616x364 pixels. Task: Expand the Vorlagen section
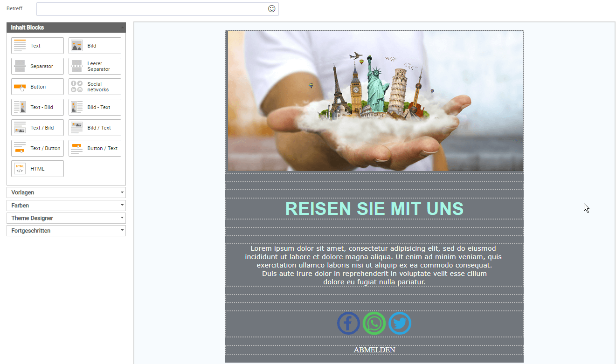[66, 192]
